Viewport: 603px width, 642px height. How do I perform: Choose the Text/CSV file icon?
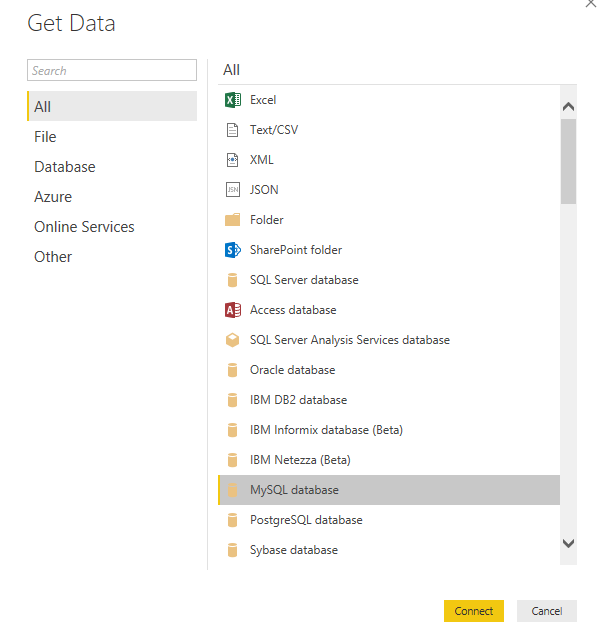pyautogui.click(x=233, y=130)
